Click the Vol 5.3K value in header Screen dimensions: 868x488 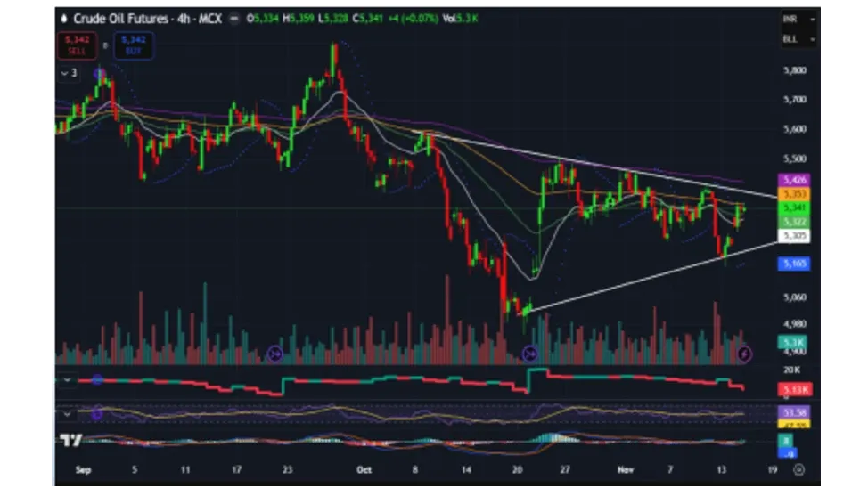pyautogui.click(x=460, y=19)
